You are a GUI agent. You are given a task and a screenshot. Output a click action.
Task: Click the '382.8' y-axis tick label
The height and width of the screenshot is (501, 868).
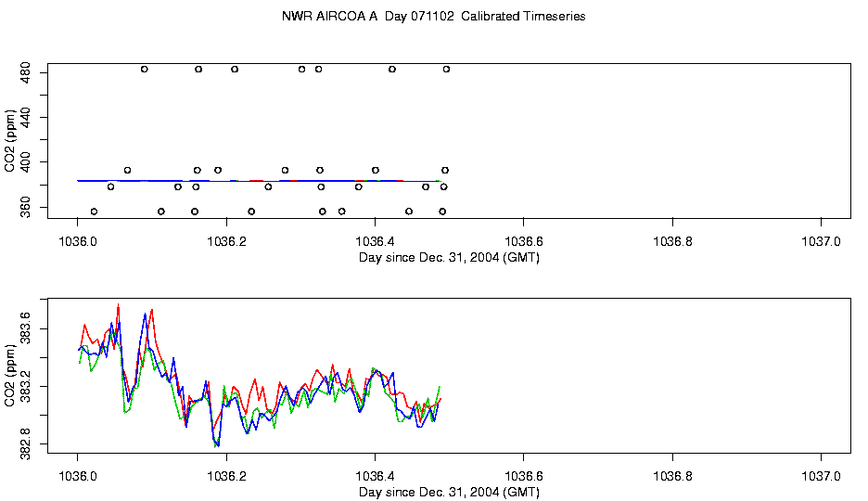point(25,444)
